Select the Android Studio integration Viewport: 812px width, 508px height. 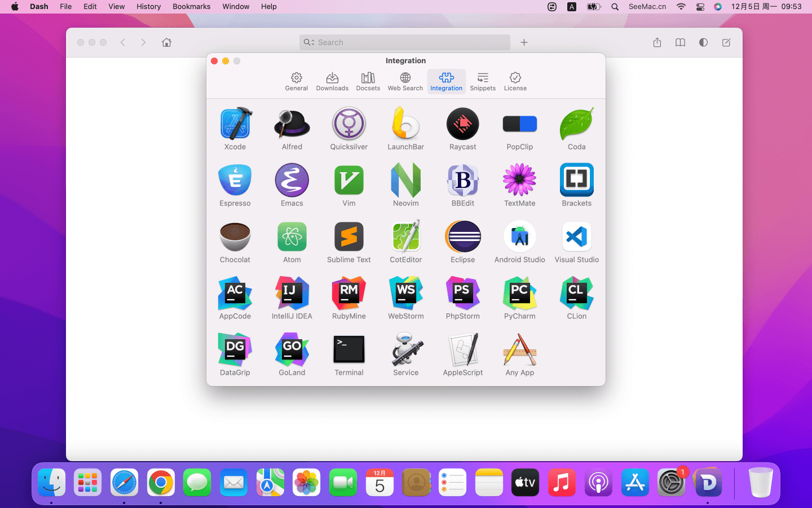[x=520, y=237]
